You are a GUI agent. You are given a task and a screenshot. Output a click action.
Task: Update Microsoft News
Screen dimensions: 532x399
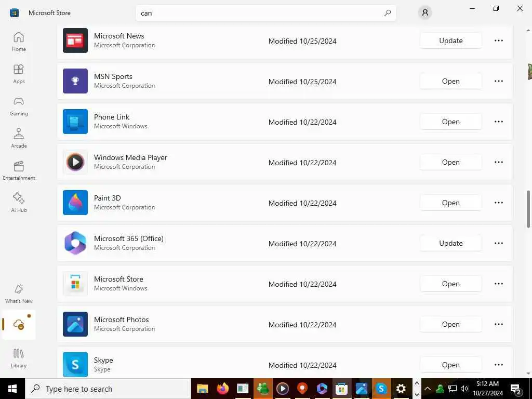click(450, 41)
